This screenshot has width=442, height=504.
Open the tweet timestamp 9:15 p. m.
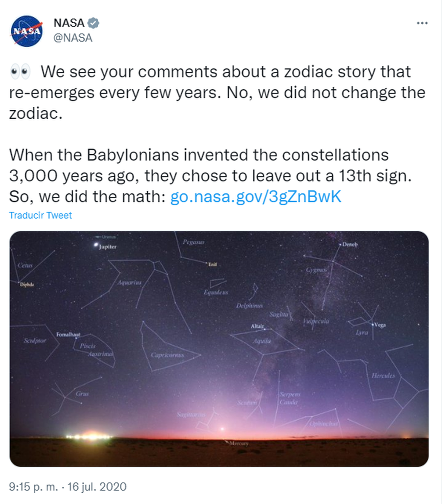point(33,487)
